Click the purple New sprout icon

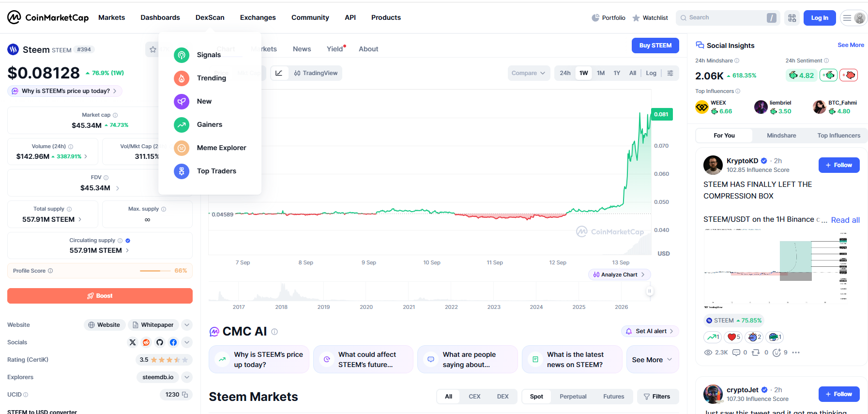[182, 101]
